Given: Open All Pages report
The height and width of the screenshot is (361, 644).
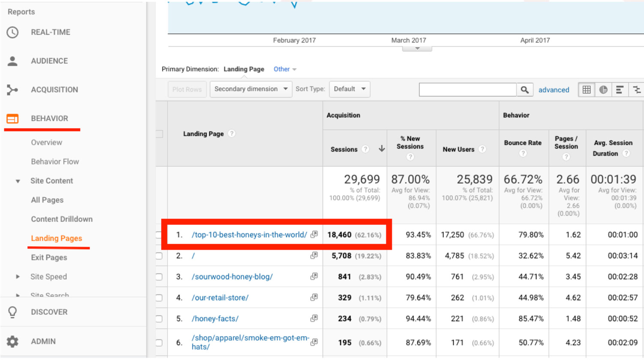Looking at the screenshot, I should (x=47, y=200).
